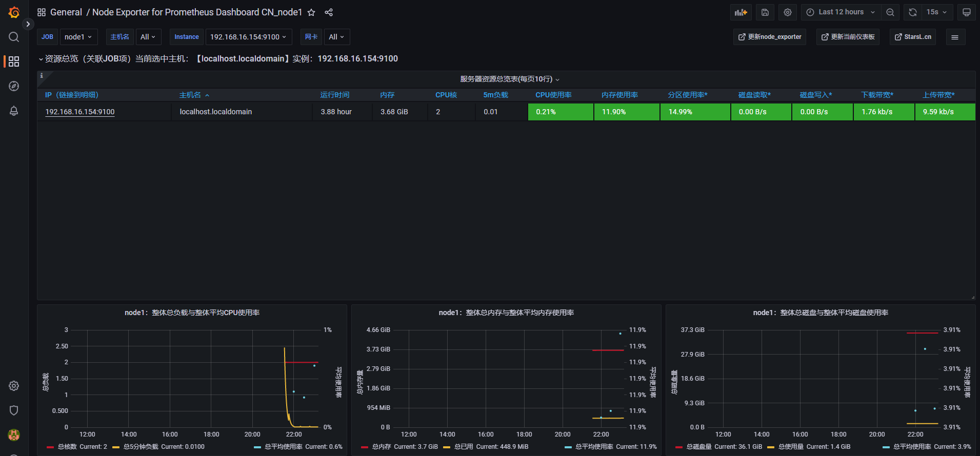Open the Alerting bell in sidebar
Screen dimensions: 980x456
tap(14, 111)
